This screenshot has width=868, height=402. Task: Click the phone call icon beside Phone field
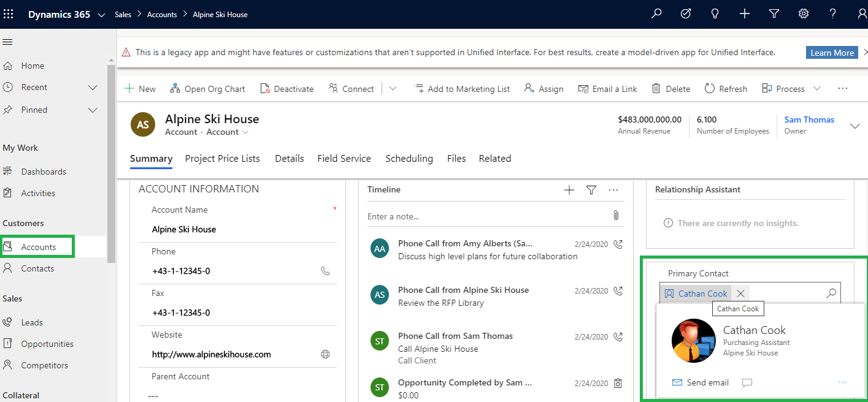pos(325,271)
